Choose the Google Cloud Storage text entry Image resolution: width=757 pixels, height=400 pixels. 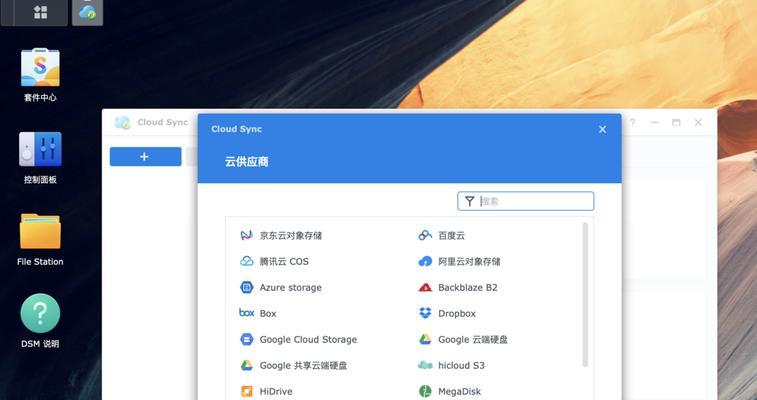[x=308, y=340]
